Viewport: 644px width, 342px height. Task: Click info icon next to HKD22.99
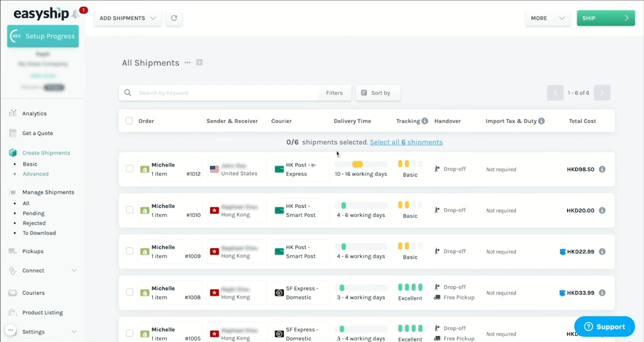coord(602,252)
